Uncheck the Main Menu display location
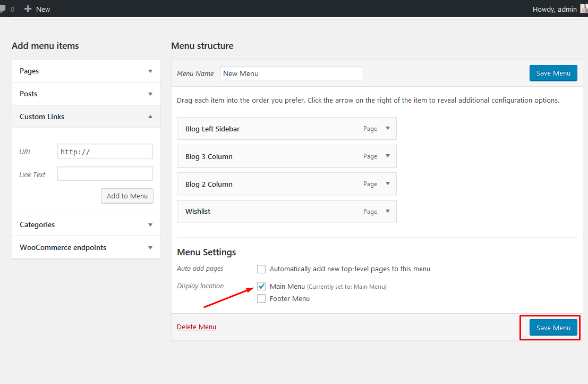 (x=261, y=286)
